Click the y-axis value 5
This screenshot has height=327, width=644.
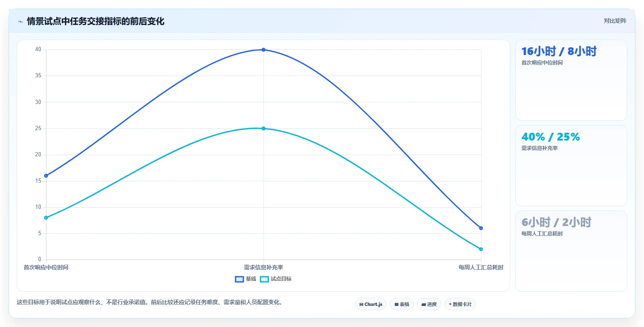[x=40, y=233]
